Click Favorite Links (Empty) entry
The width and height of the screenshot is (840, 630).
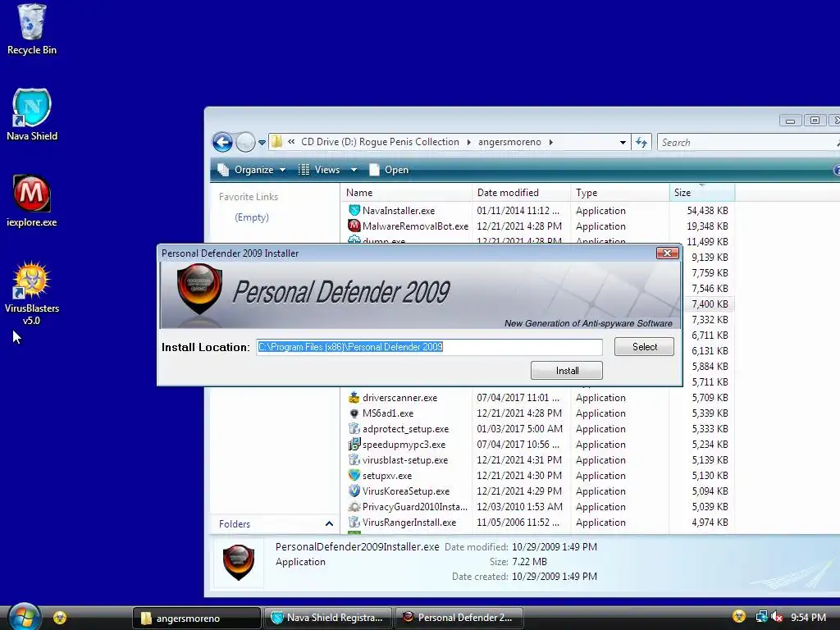251,217
